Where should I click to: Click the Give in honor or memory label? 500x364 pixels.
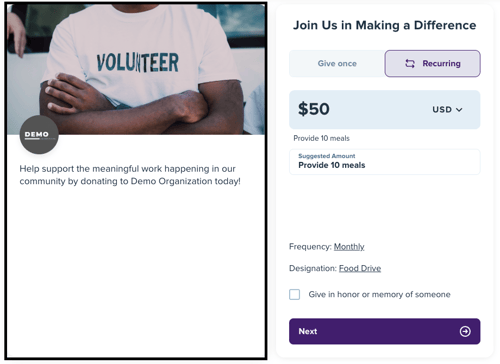point(379,294)
